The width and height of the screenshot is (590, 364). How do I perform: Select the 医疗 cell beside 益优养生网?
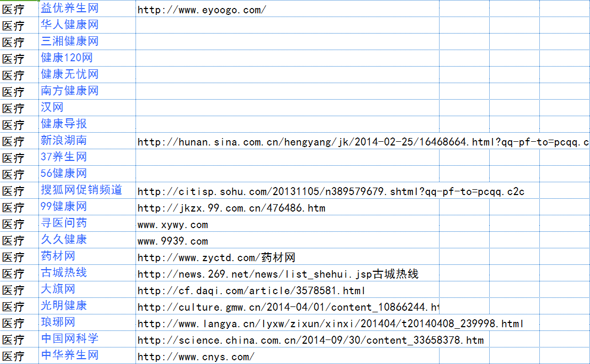tap(19, 9)
